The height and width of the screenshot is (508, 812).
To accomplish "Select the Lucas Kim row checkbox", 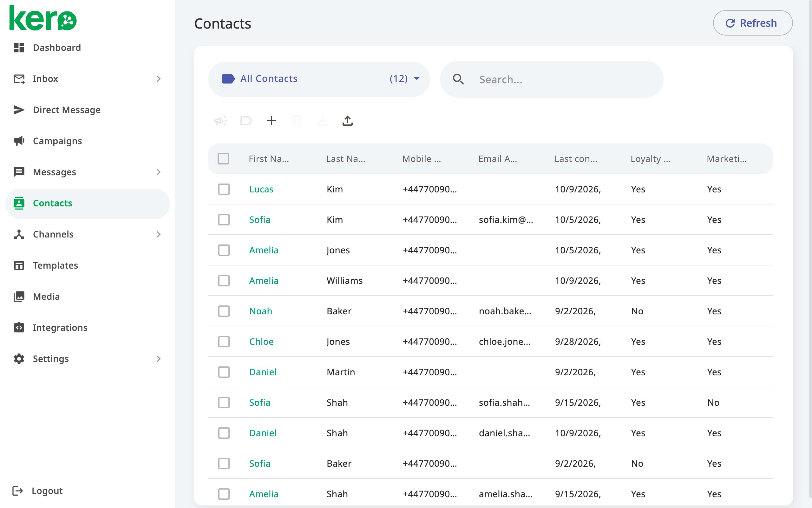I will click(224, 189).
